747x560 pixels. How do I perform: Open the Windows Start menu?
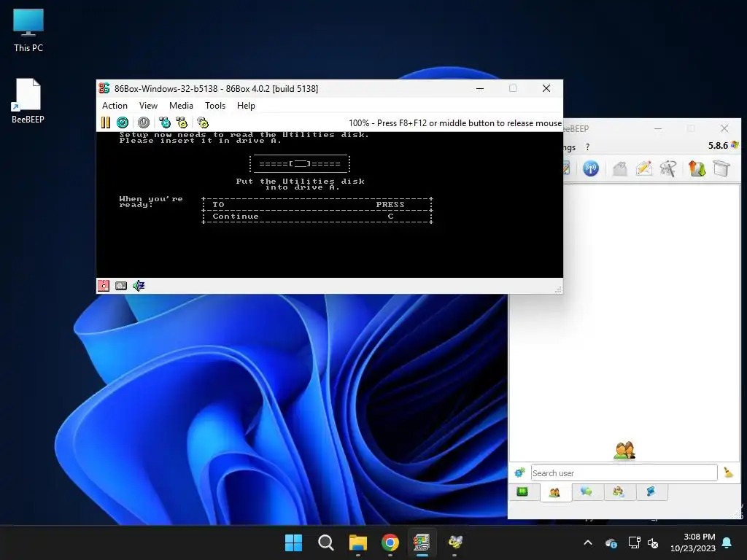click(293, 542)
